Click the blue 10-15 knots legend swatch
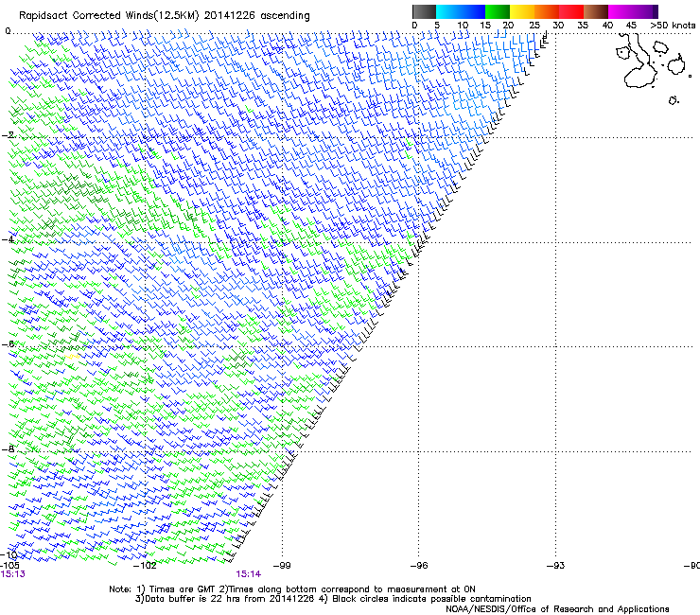 click(x=473, y=11)
